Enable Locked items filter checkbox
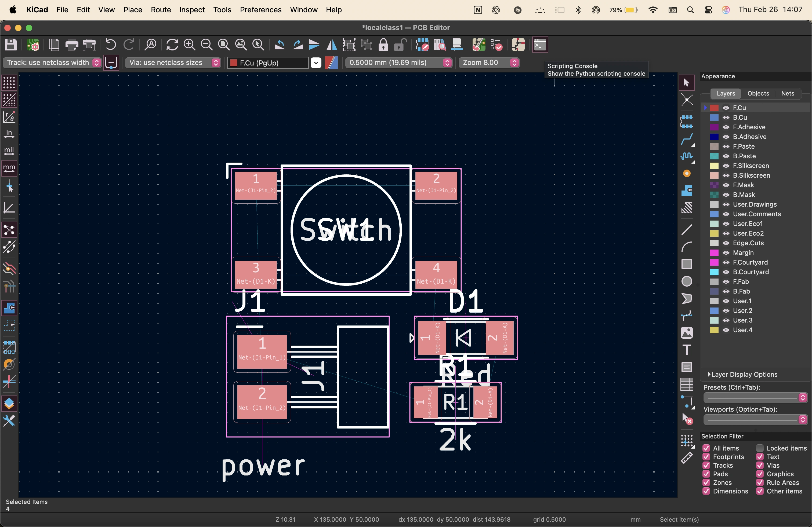The width and height of the screenshot is (812, 527). [x=760, y=448]
